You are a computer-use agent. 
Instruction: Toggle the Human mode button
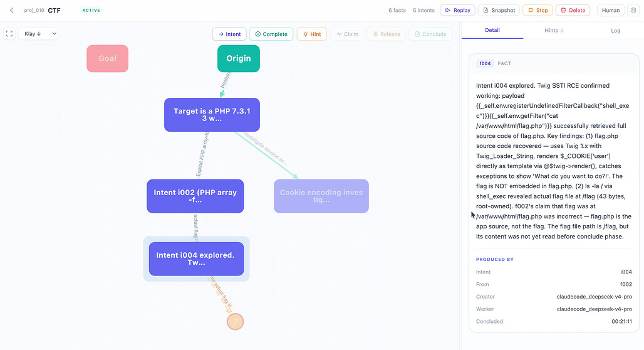(611, 10)
